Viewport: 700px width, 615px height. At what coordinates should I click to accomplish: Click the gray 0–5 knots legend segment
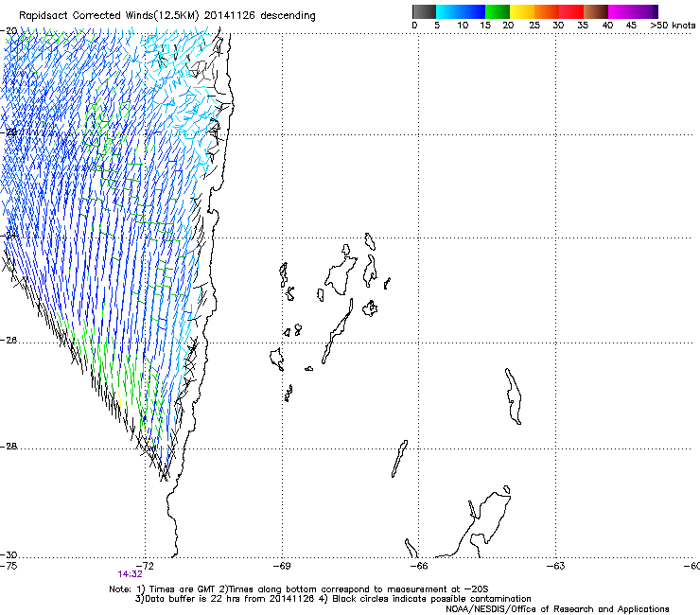[424, 11]
